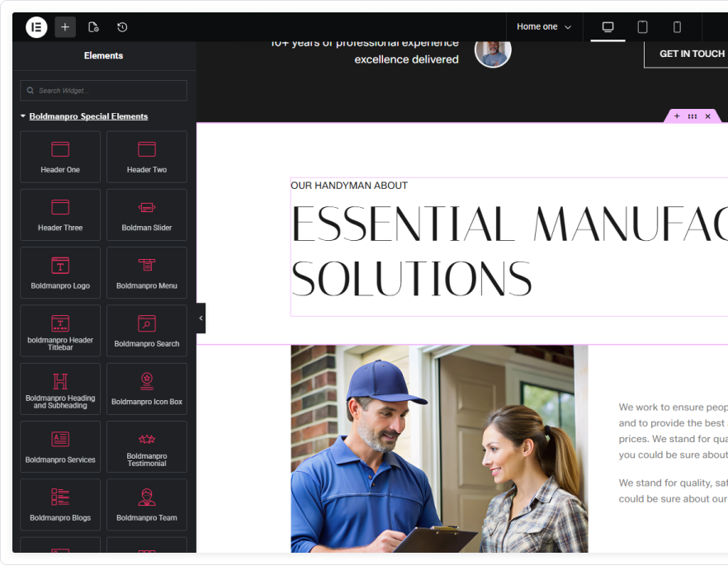This screenshot has height=575, width=728.
Task: Click the section's add plus handle
Action: (x=677, y=116)
